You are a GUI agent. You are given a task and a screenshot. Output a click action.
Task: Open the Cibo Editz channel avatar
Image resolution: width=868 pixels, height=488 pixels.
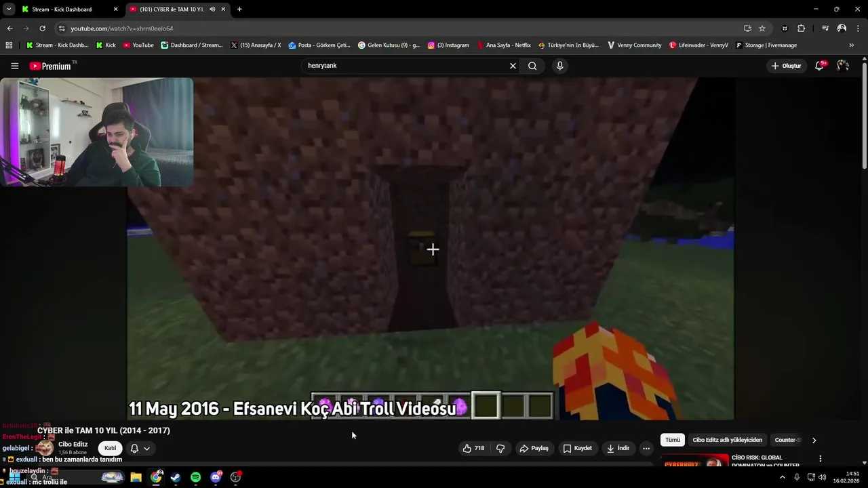pyautogui.click(x=45, y=448)
